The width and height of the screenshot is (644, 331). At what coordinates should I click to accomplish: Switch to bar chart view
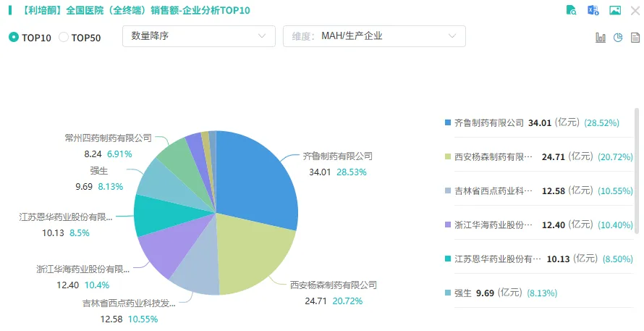(x=601, y=38)
